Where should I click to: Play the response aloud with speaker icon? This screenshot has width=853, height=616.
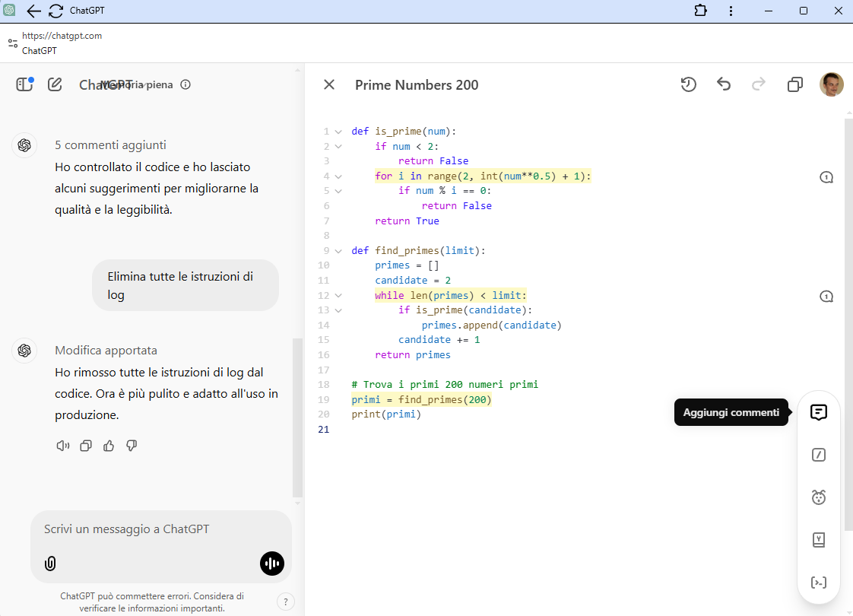pos(63,446)
